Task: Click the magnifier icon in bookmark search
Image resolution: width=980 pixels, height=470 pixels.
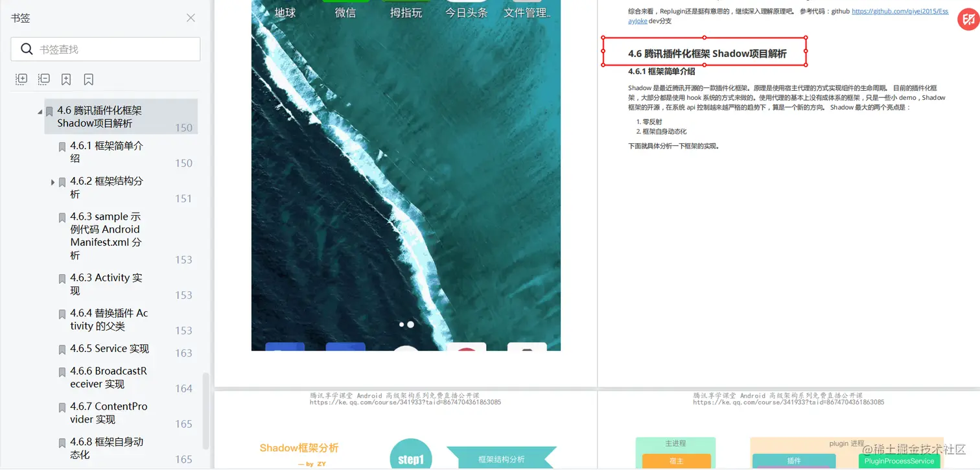Action: point(27,49)
